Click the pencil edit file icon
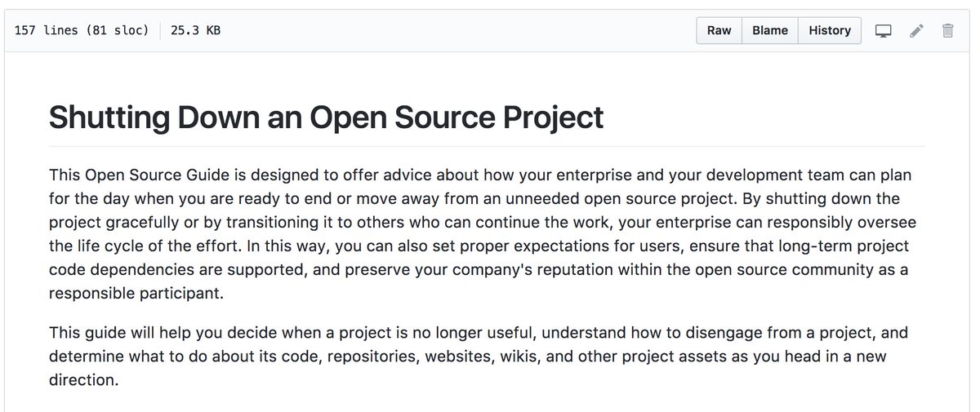The height and width of the screenshot is (412, 980). pyautogui.click(x=916, y=31)
